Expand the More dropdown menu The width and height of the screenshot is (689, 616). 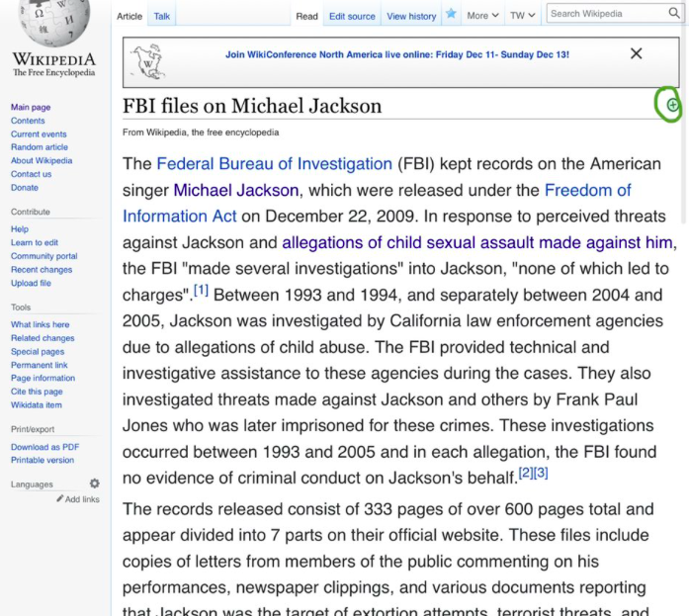482,16
